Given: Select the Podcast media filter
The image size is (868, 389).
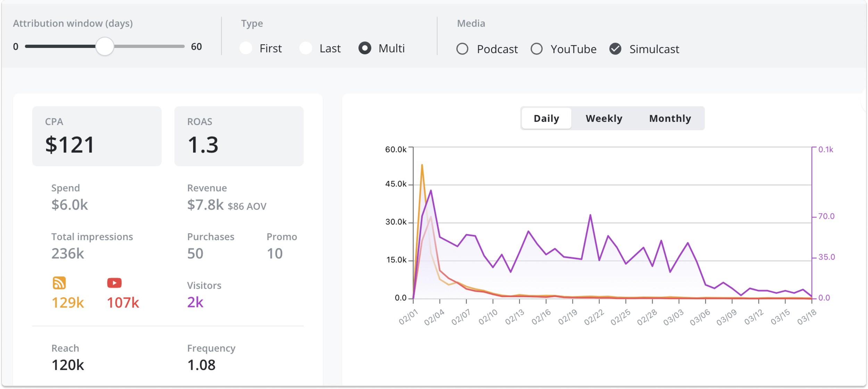Looking at the screenshot, I should pyautogui.click(x=462, y=49).
